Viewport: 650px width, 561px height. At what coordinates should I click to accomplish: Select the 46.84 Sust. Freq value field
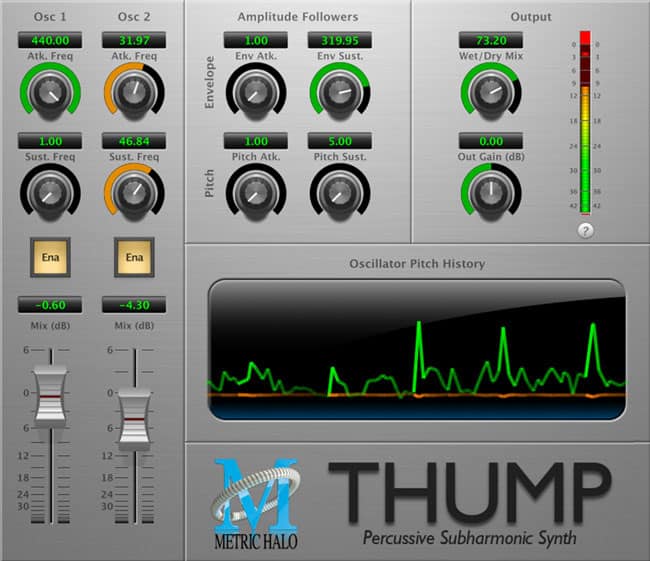coord(134,141)
